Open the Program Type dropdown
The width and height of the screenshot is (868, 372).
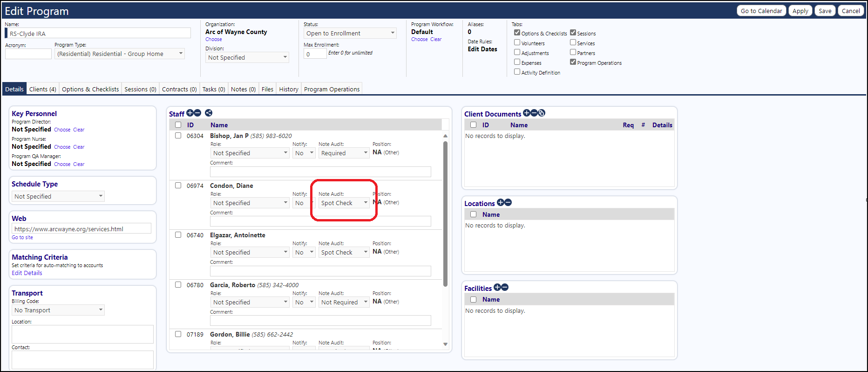pyautogui.click(x=120, y=54)
